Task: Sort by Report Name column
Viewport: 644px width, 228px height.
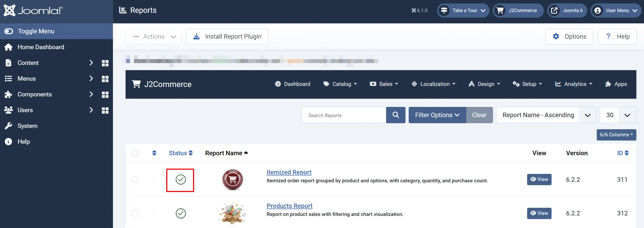Action: point(227,153)
